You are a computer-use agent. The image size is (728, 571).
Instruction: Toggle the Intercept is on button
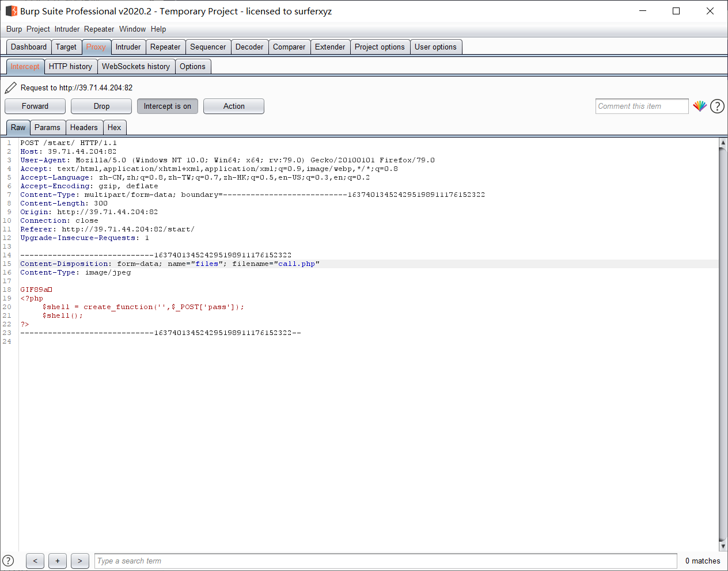(x=168, y=106)
